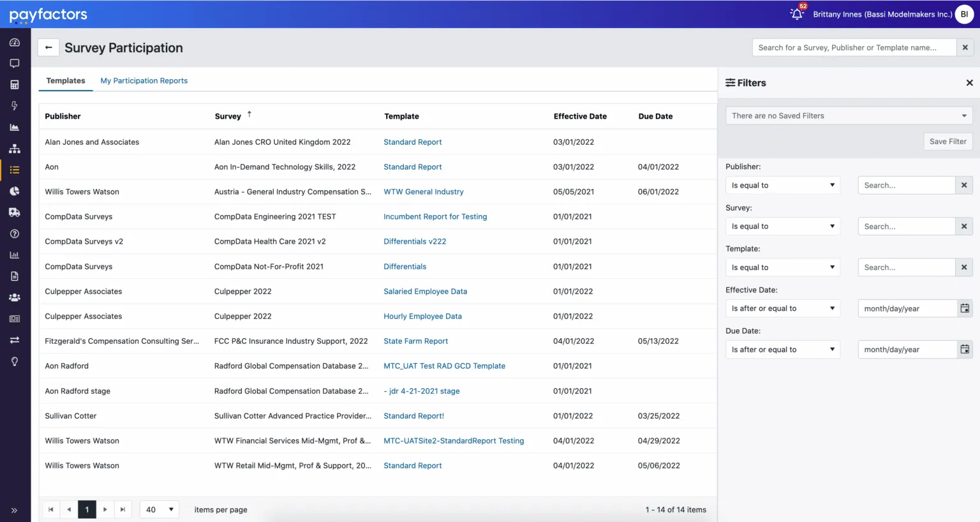The image size is (980, 522).
Task: Click the back arrow beside Survey Participation
Action: [48, 48]
